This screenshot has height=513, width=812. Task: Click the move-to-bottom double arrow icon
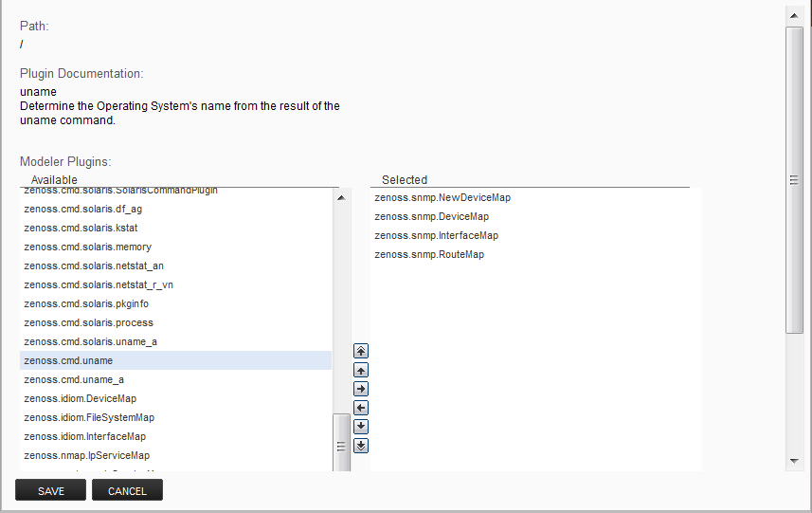(x=360, y=446)
